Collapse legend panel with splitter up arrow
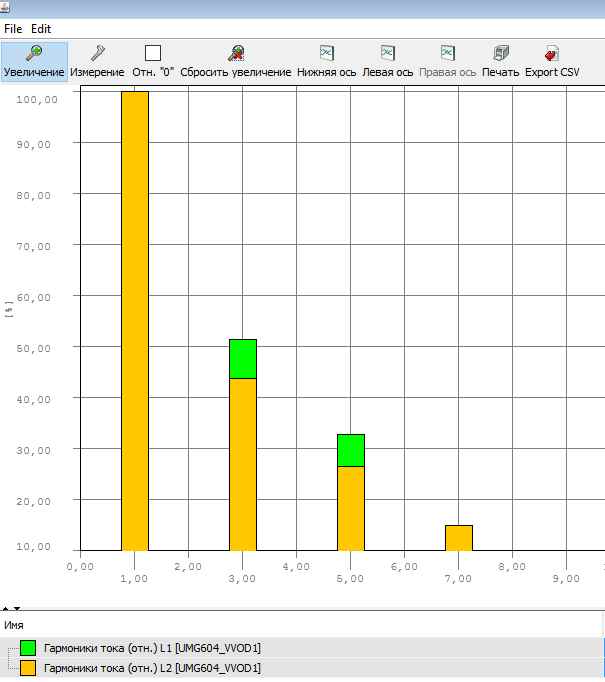Image resolution: width=605 pixels, height=682 pixels. 5,608
